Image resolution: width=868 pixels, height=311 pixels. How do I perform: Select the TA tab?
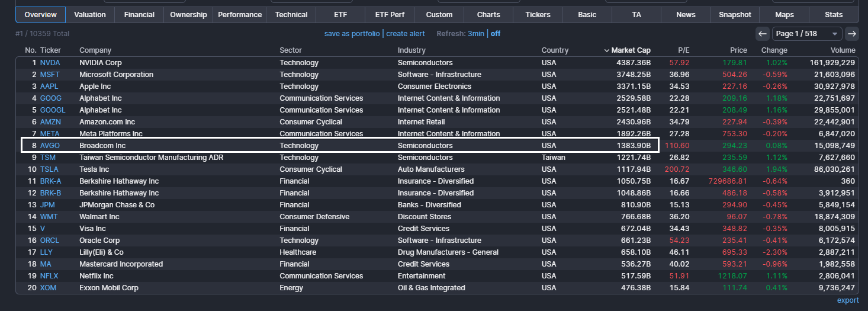click(636, 15)
